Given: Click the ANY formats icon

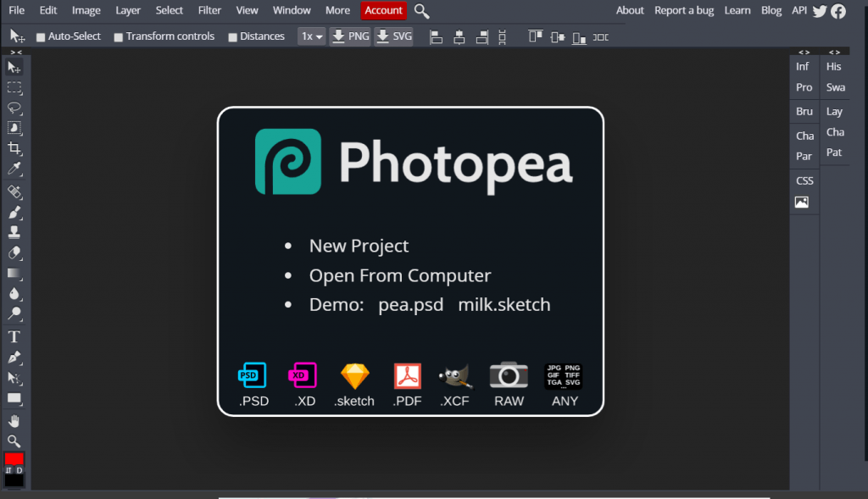Looking at the screenshot, I should click(x=564, y=375).
